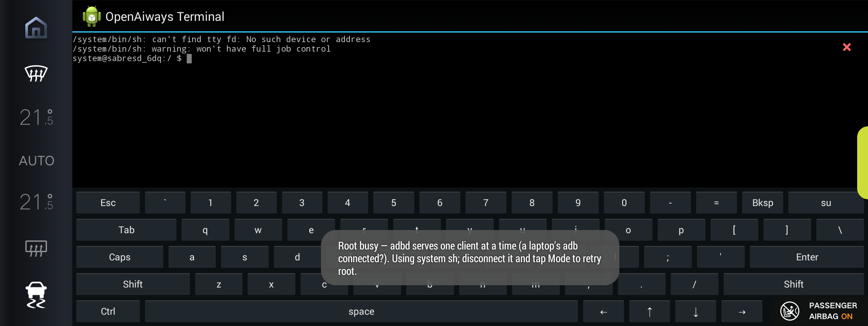Tap the right arrow key

pyautogui.click(x=742, y=312)
